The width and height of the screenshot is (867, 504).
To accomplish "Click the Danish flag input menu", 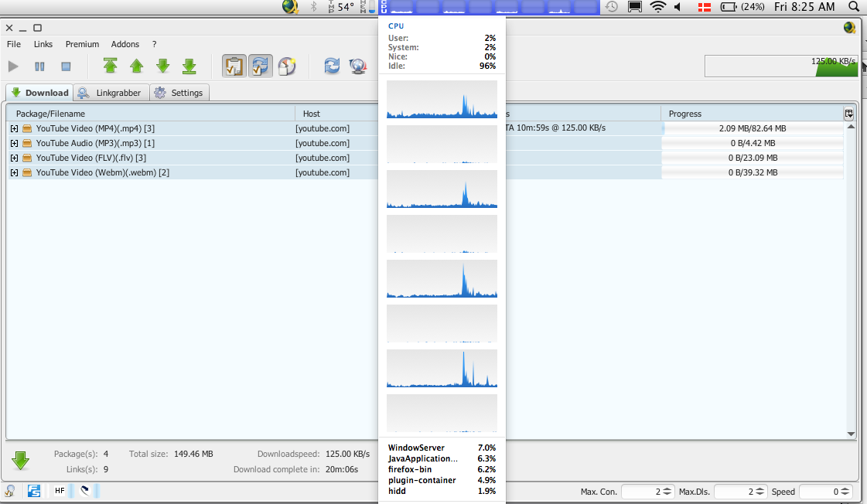I will point(705,7).
